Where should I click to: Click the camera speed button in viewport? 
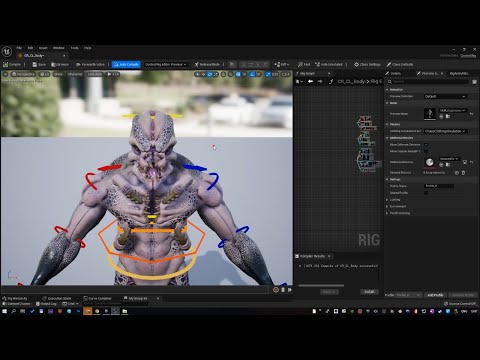pyautogui.click(x=286, y=74)
